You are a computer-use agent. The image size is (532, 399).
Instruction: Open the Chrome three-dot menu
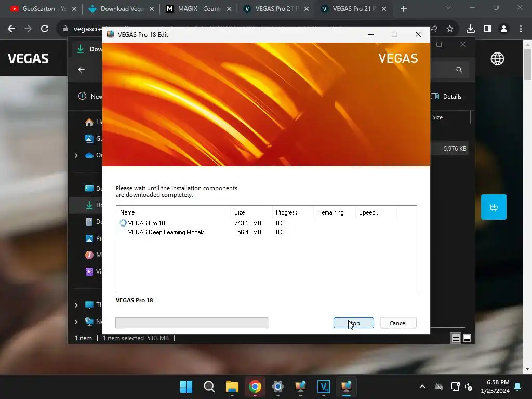tap(521, 29)
